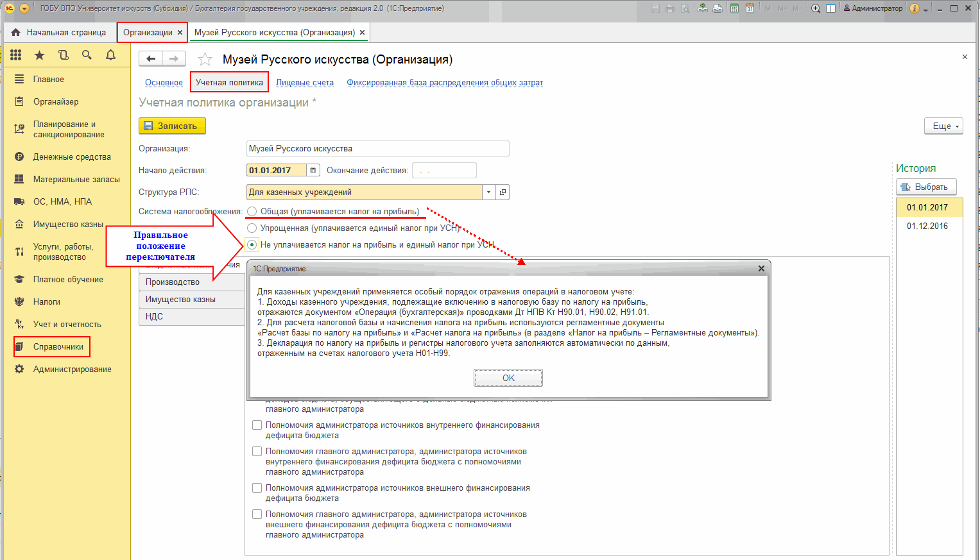
Task: Select Упрощенная (единый налог при УСН) option
Action: point(252,228)
